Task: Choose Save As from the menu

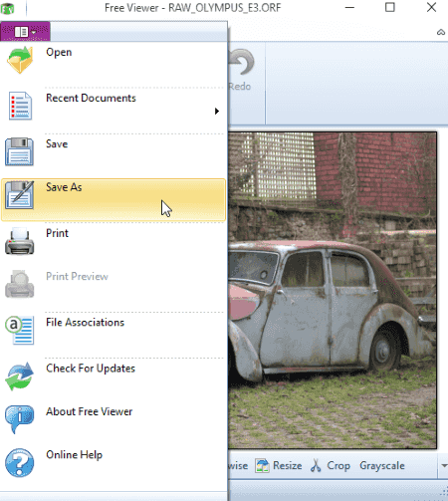Action: pos(113,200)
